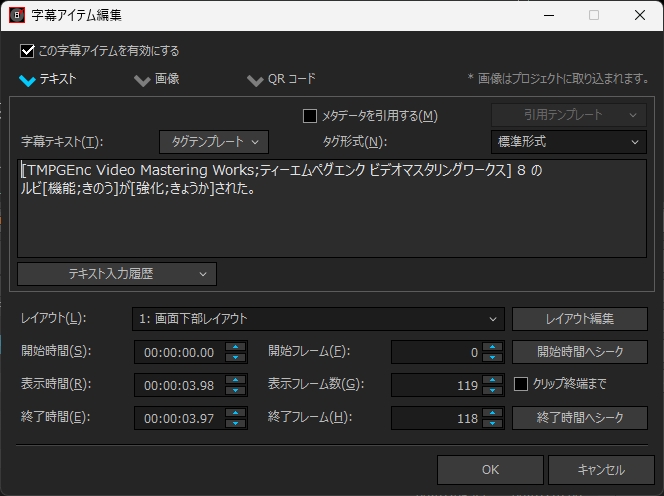Image resolution: width=664 pixels, height=496 pixels.
Task: Switch to the QR コード tab
Action: [x=282, y=79]
